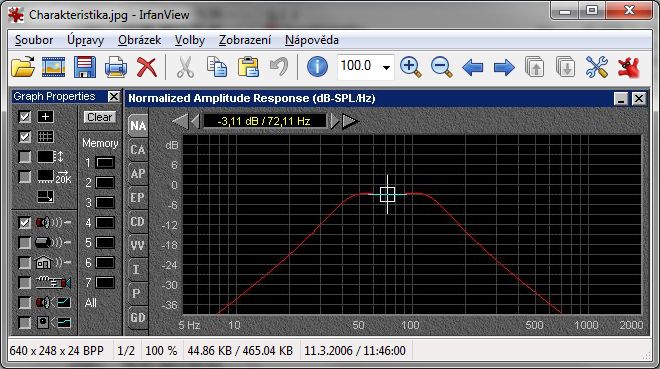This screenshot has height=369, width=660.
Task: Switch to the NA graph tab
Action: pyautogui.click(x=138, y=125)
